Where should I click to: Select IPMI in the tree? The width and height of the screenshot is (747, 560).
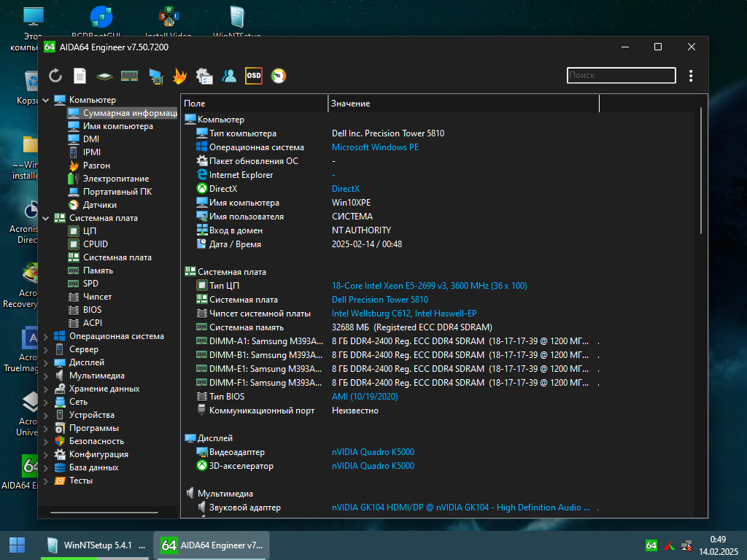tap(91, 152)
